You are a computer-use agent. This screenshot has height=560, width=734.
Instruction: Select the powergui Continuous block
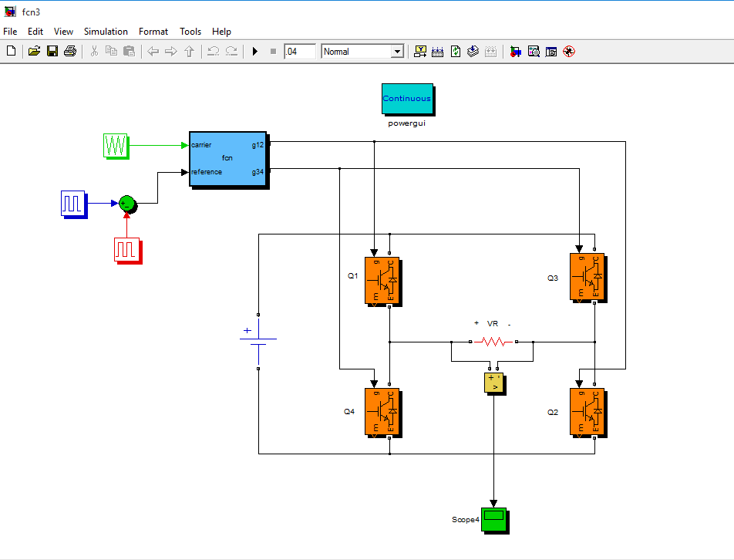(406, 99)
